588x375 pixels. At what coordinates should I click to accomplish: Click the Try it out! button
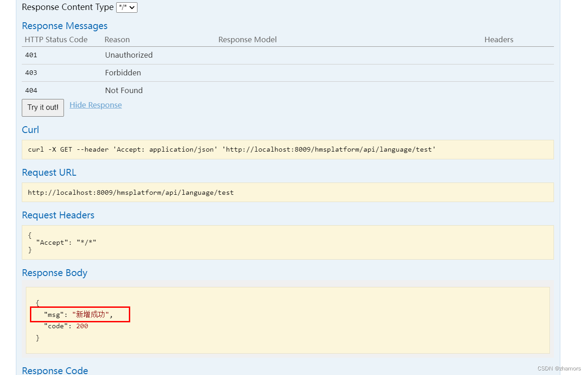(43, 108)
